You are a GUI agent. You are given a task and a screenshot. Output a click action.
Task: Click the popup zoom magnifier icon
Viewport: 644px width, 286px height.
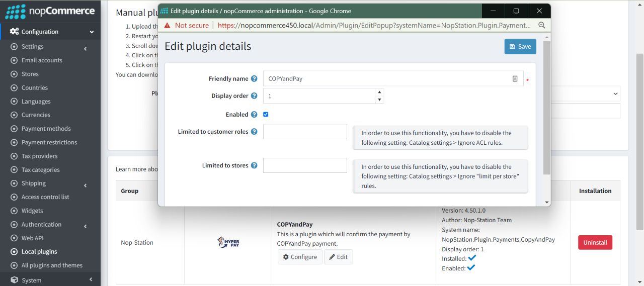pyautogui.click(x=542, y=25)
